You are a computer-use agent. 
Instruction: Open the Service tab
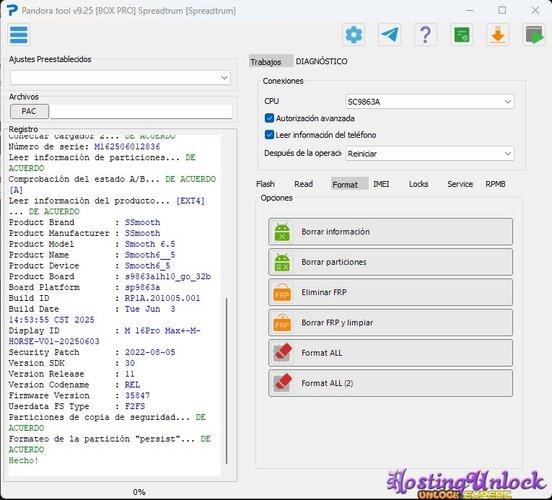point(460,184)
